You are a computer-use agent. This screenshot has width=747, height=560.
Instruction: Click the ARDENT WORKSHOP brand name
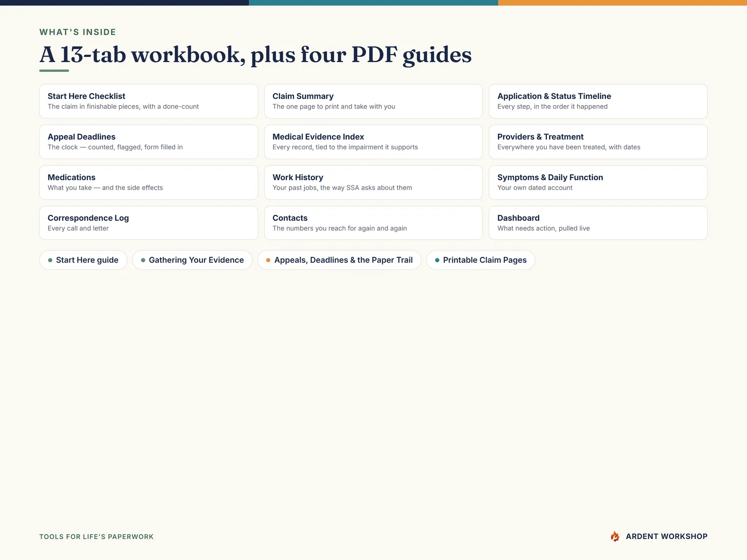667,537
